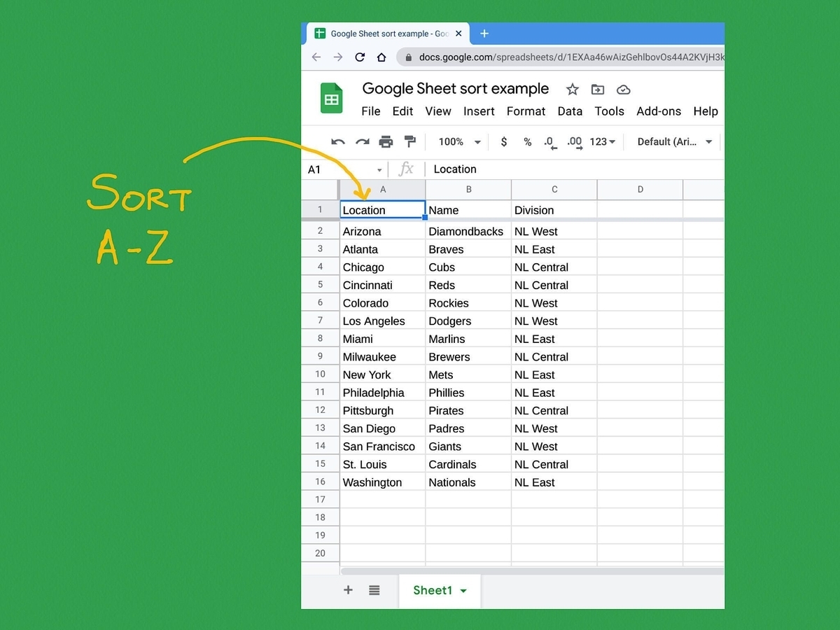This screenshot has height=630, width=840.
Task: Switch to the Sheet1 tab
Action: (x=434, y=590)
